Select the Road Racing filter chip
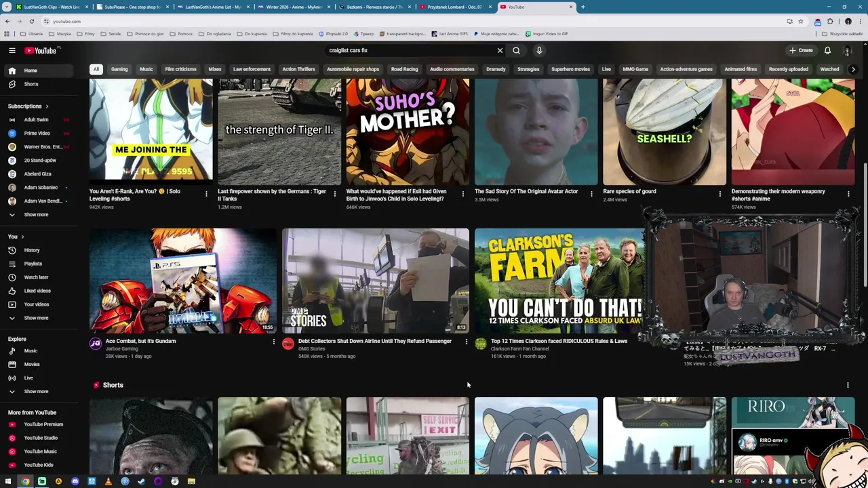Image resolution: width=868 pixels, height=488 pixels. [404, 69]
